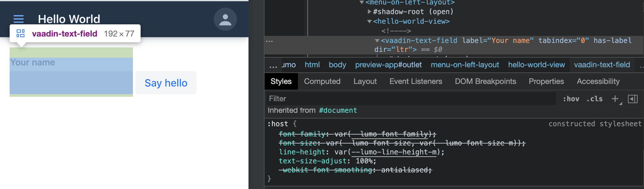This screenshot has width=644, height=189.
Task: Switch to the Styles tab
Action: point(281,81)
